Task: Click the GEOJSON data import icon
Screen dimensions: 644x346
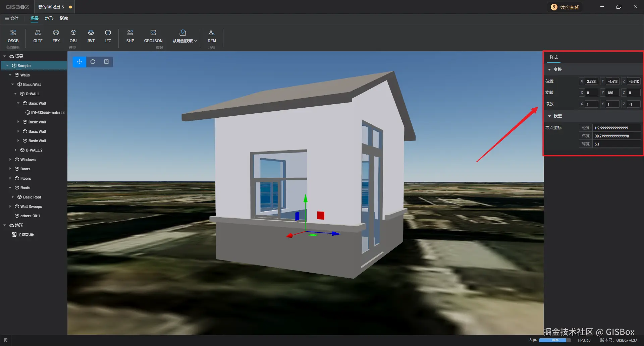Action: (x=153, y=36)
